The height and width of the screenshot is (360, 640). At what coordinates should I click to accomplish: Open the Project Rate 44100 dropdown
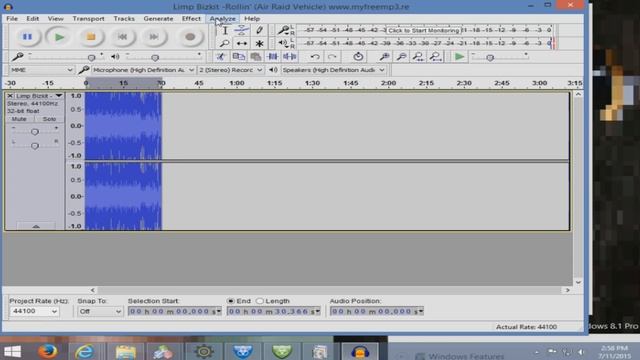coord(34,311)
